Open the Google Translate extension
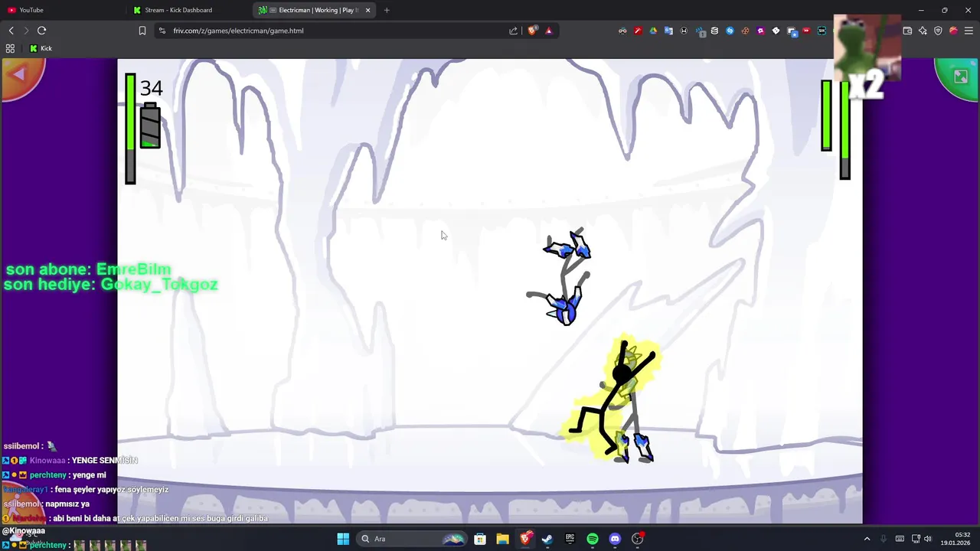980x551 pixels. pyautogui.click(x=668, y=31)
